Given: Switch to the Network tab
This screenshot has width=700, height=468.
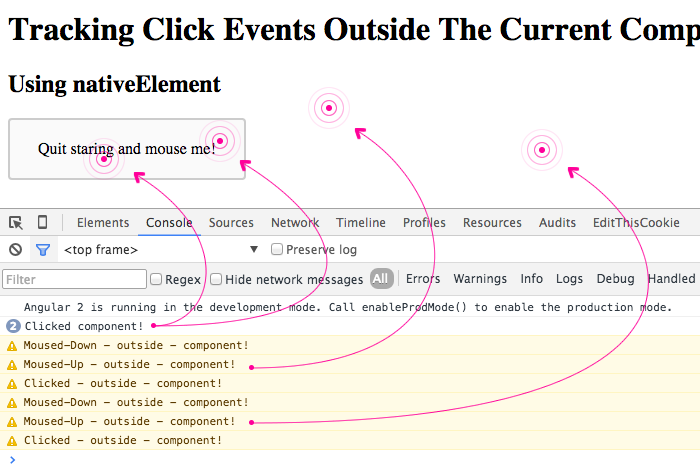Looking at the screenshot, I should click(x=295, y=222).
